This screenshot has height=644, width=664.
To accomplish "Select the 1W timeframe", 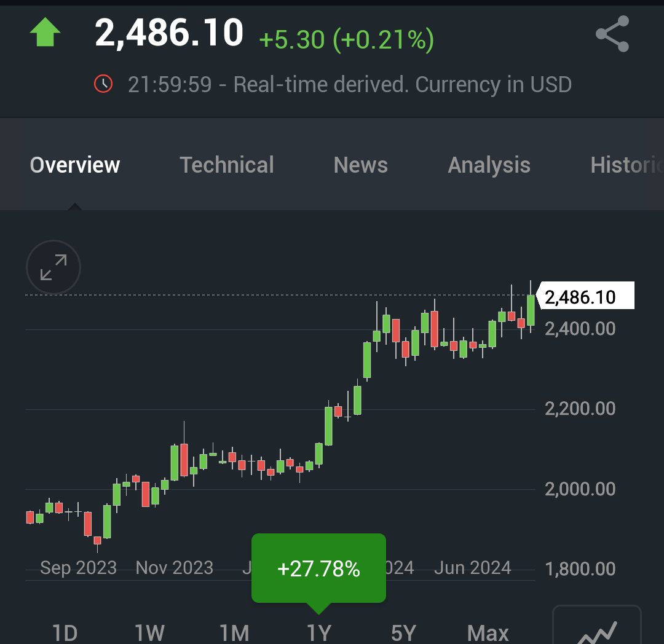I will [149, 633].
